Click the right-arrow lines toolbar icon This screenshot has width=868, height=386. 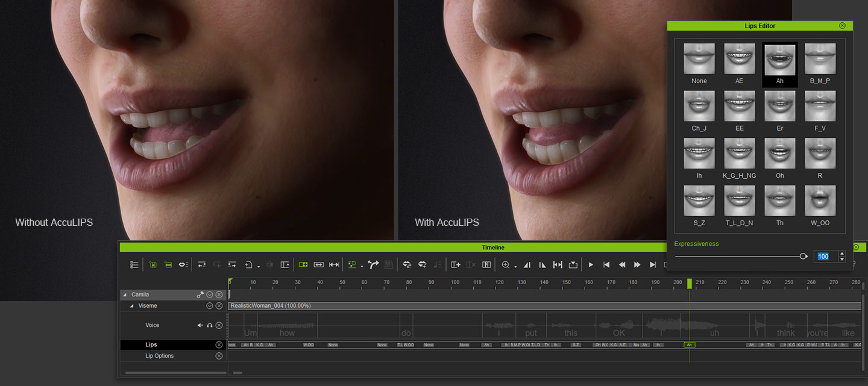pyautogui.click(x=232, y=265)
